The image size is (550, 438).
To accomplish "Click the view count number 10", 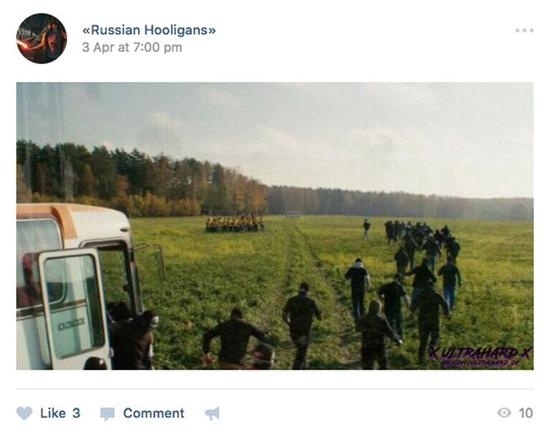I will 526,413.
